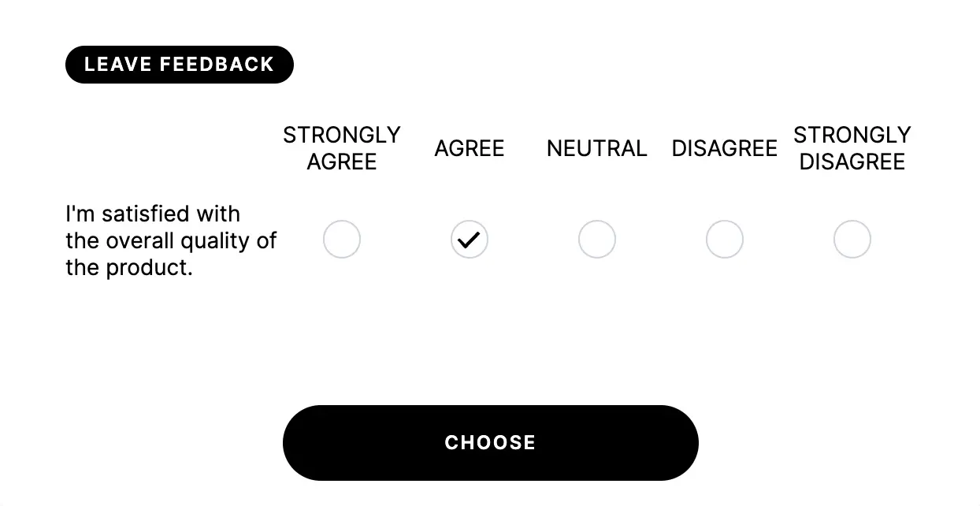This screenshot has width=980, height=506.
Task: Click the LEAVE FEEDBACK label
Action: [x=179, y=65]
